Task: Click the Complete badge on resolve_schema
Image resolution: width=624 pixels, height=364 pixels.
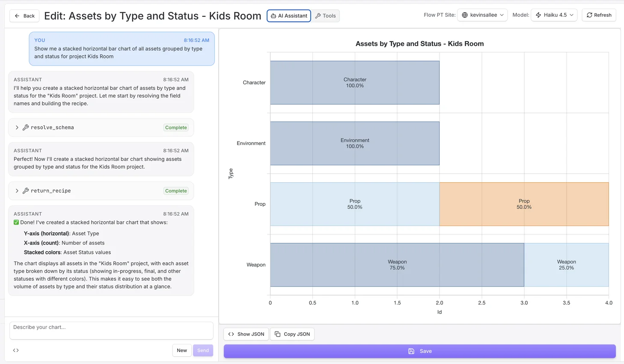Action: click(175, 127)
